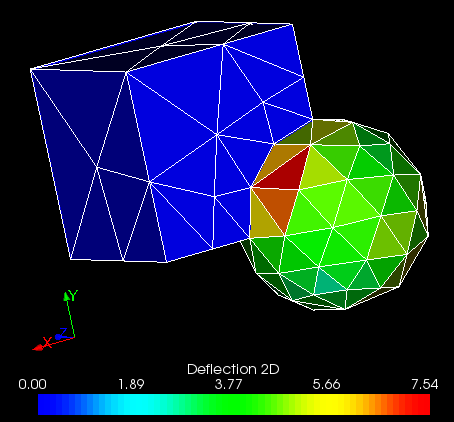The image size is (454, 422).
Task: Click the Deflection 2D legend title
Action: 233,369
